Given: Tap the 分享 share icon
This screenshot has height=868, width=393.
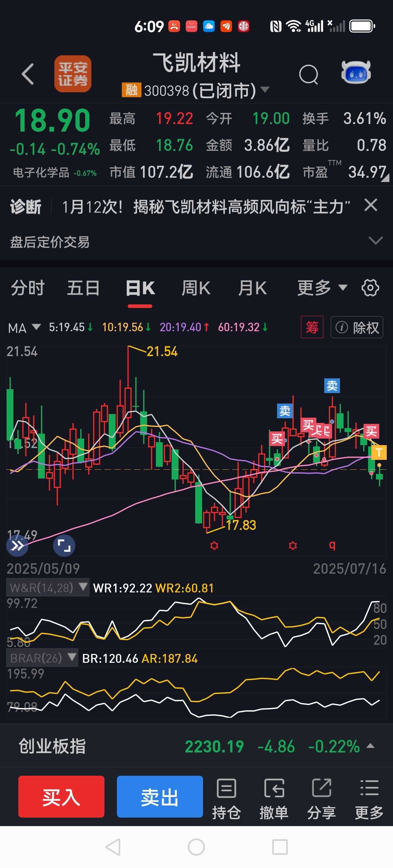Looking at the screenshot, I should (321, 798).
